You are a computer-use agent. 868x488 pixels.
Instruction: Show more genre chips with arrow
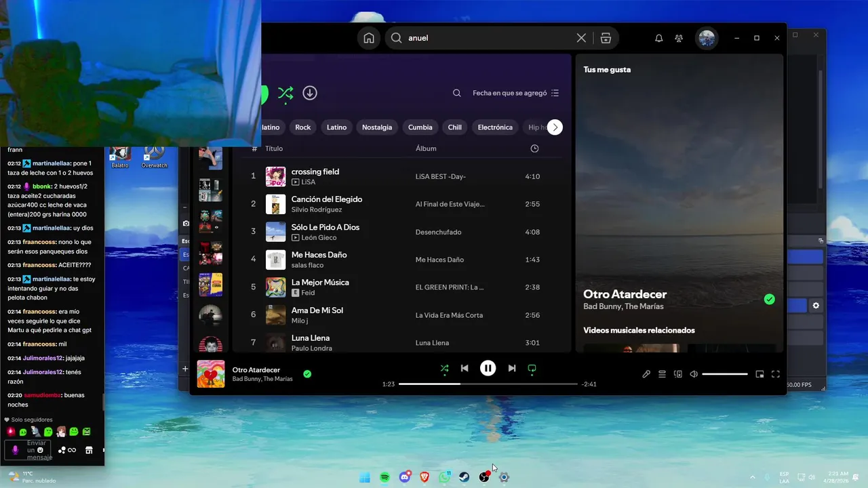pyautogui.click(x=555, y=127)
